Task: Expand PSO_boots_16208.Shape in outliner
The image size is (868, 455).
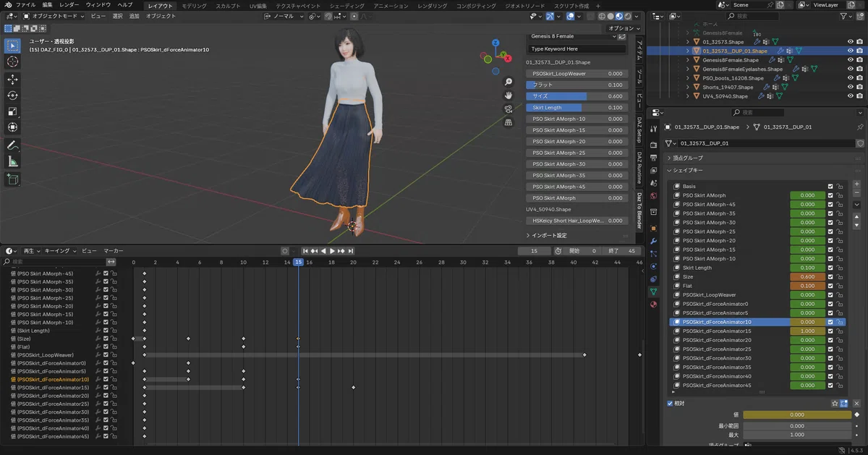Action: (688, 78)
